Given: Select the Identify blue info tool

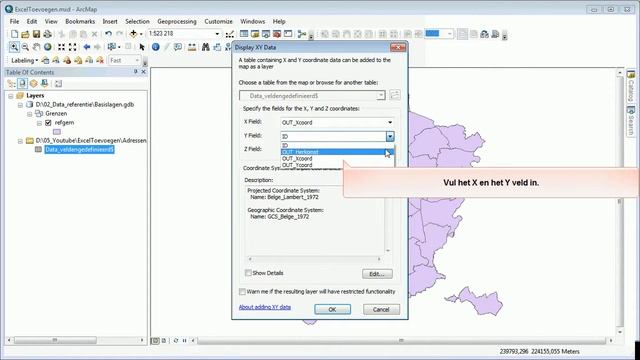Looking at the screenshot, I should click(x=156, y=47).
